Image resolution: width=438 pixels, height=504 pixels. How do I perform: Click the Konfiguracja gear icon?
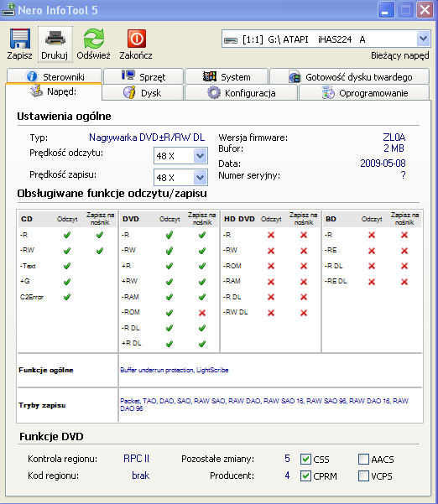pos(213,92)
